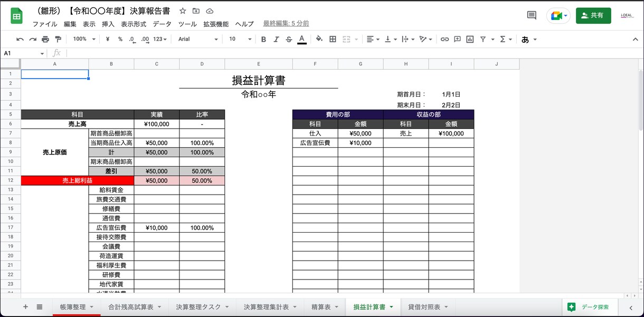The height and width of the screenshot is (317, 644).
Task: Click the Redo arrow icon
Action: pyautogui.click(x=33, y=39)
